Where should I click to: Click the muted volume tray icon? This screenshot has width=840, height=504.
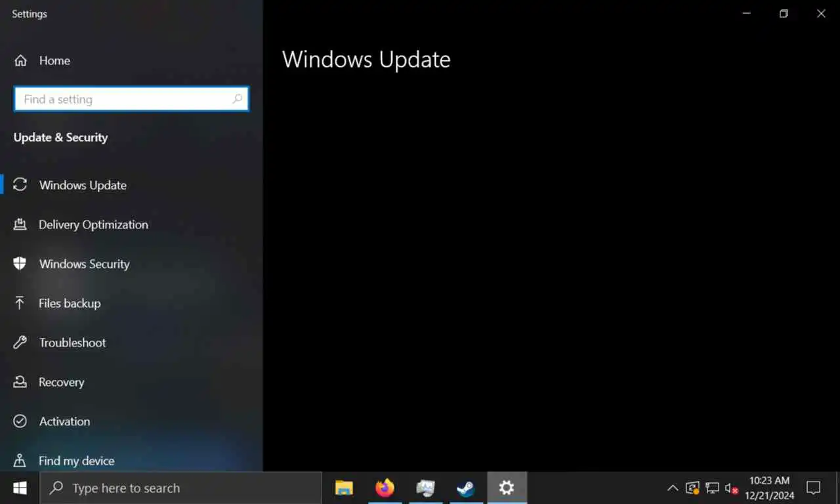[x=732, y=488]
